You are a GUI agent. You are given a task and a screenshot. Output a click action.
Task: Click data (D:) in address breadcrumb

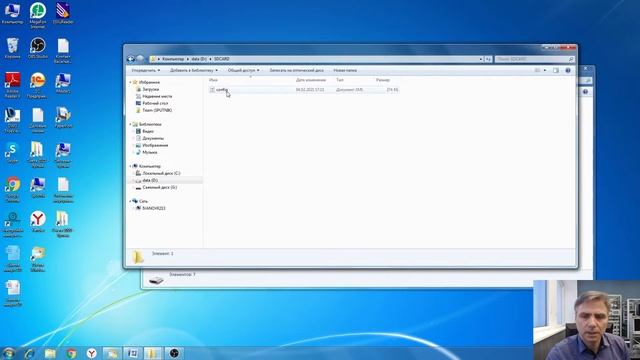click(x=199, y=59)
